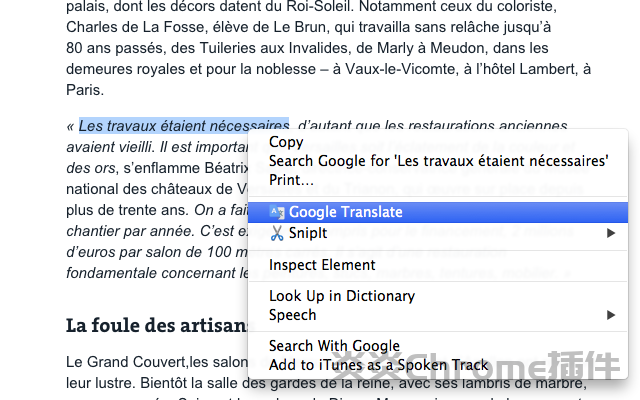
Task: Choose Copy from the context menu
Action: (286, 142)
